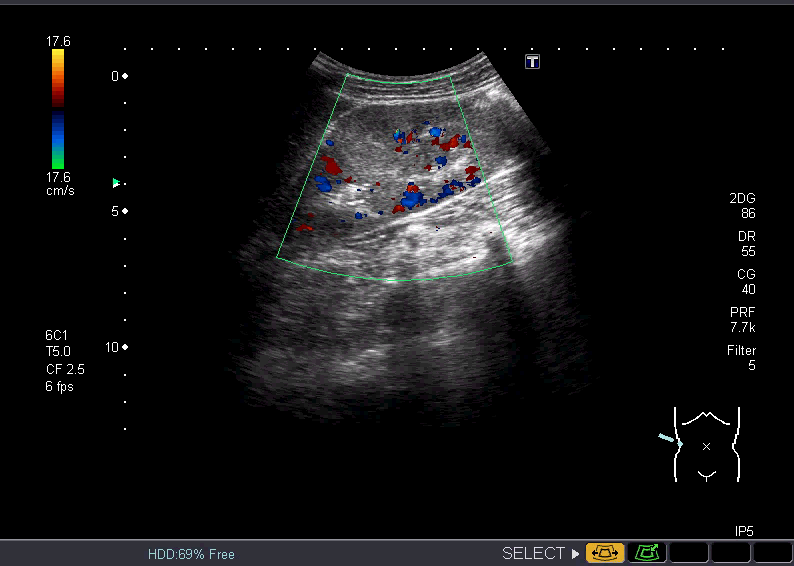Click the CF 2.5 label

65,369
